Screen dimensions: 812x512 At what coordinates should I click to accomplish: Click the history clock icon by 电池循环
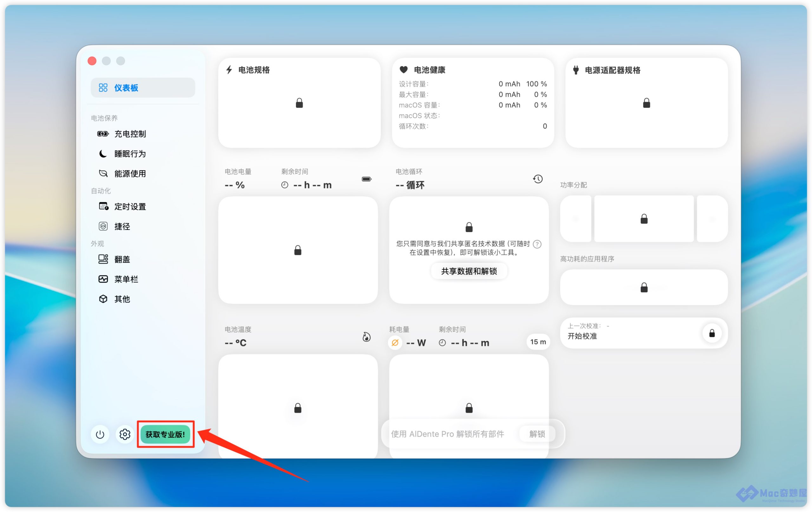click(x=538, y=178)
